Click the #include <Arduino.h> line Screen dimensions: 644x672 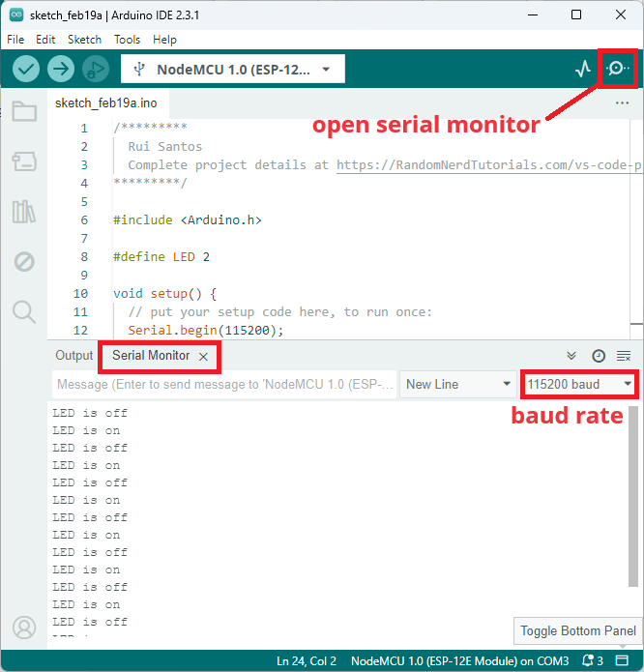(x=188, y=220)
